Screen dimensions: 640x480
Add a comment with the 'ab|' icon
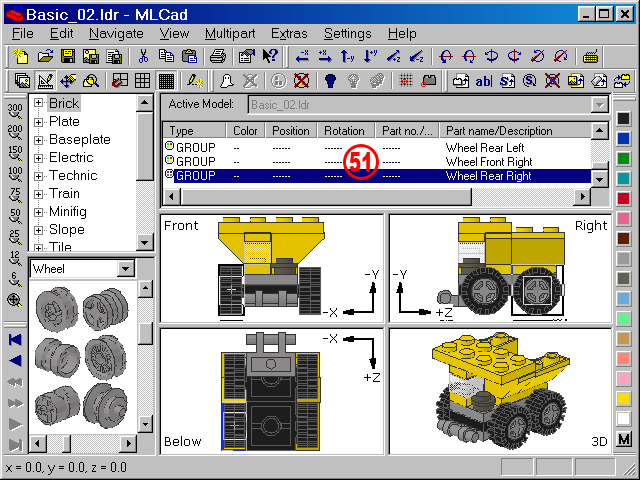pos(484,80)
